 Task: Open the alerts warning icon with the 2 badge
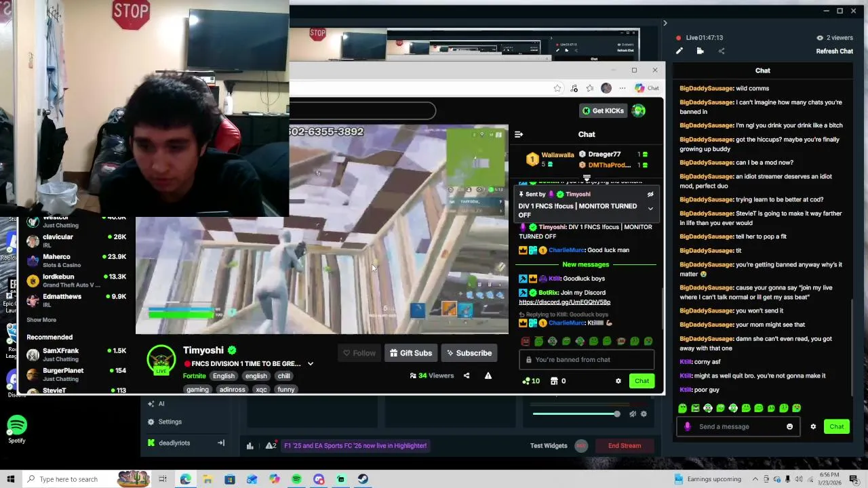pos(271,445)
